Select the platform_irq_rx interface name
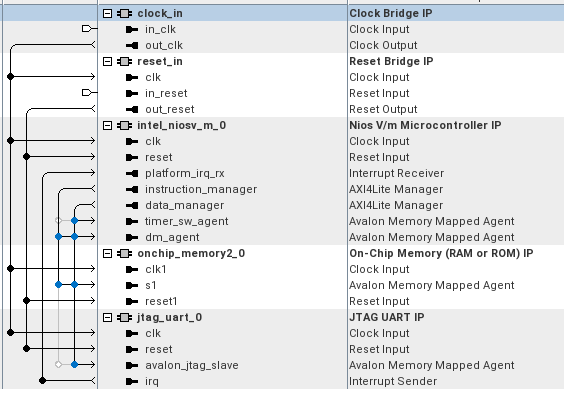This screenshot has height=396, width=564. click(x=185, y=173)
